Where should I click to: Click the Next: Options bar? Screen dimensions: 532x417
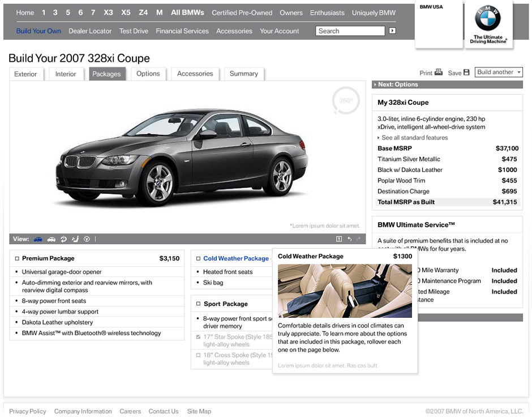447,84
